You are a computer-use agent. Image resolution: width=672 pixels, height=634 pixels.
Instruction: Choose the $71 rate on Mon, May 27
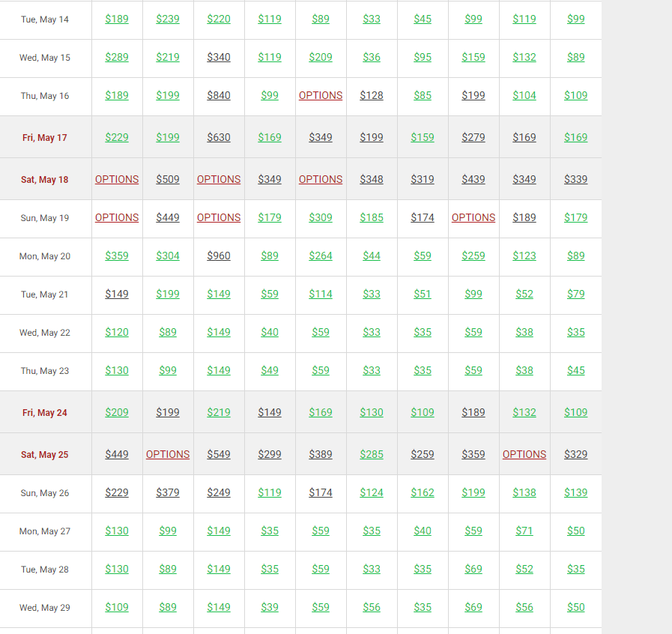click(524, 531)
